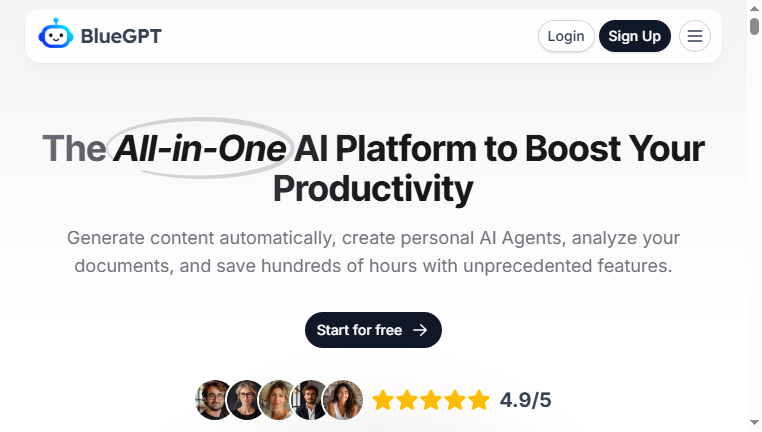
Task: Open the Login page
Action: [566, 36]
